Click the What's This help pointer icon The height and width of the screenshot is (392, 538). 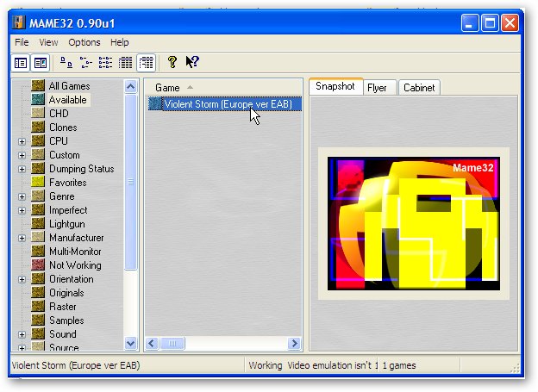point(192,62)
